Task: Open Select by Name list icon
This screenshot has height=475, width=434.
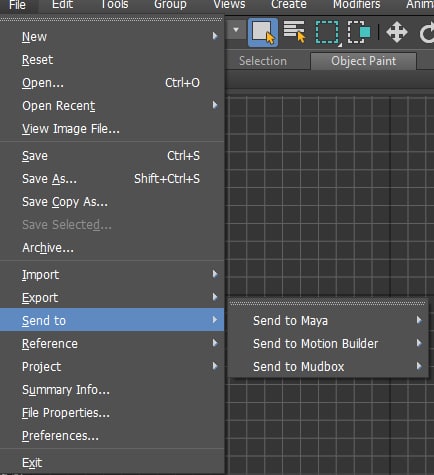Action: click(295, 32)
